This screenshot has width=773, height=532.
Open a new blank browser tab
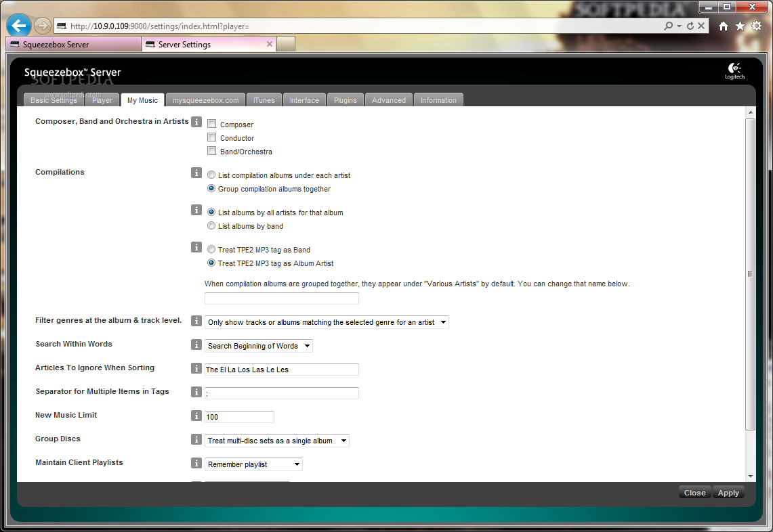[x=286, y=44]
